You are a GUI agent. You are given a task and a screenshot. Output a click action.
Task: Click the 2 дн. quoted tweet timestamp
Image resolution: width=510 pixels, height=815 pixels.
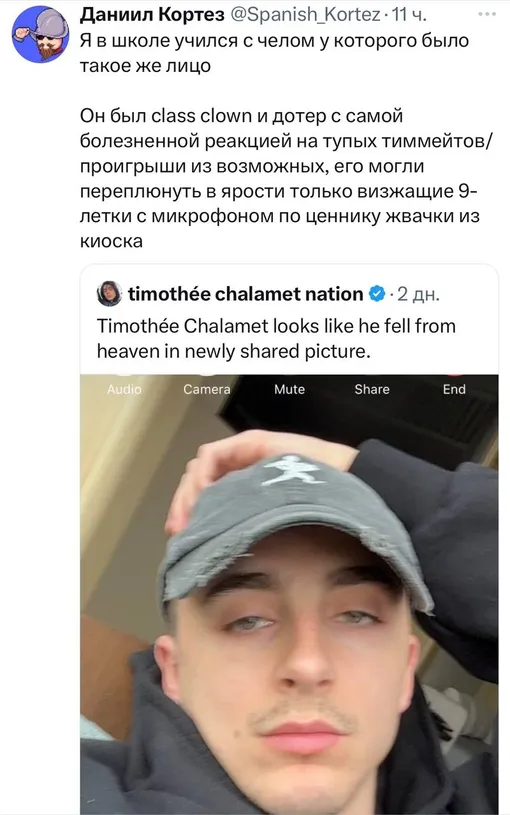[418, 294]
